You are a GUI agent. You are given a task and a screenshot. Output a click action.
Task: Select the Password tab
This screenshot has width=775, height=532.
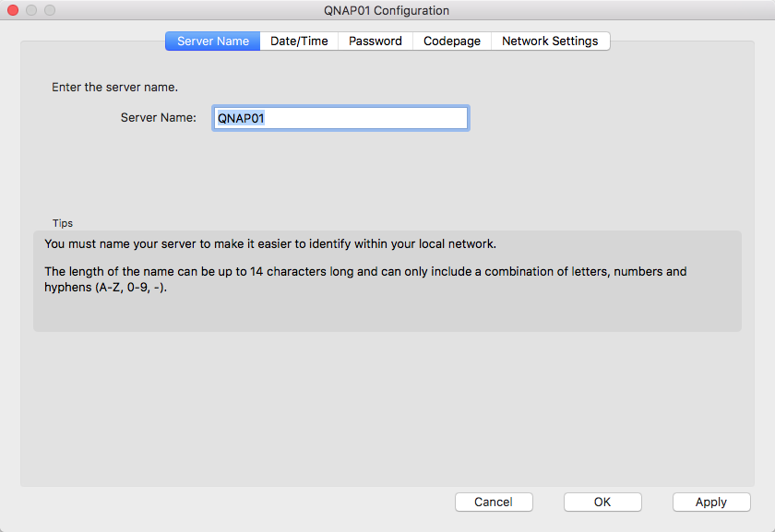click(x=376, y=41)
